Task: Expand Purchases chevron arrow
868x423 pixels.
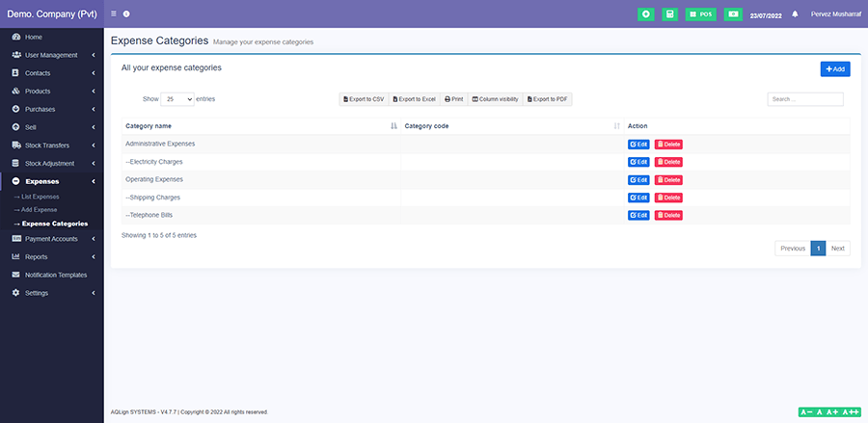Action: click(94, 110)
